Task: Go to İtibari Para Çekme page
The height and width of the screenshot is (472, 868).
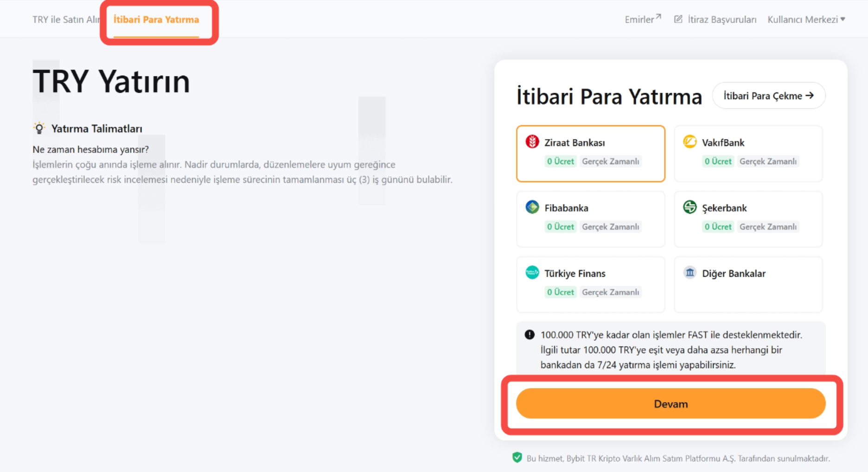Action: (x=768, y=96)
